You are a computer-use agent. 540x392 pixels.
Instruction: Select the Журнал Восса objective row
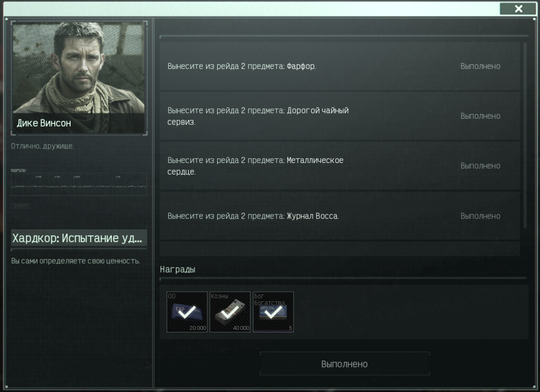pos(340,216)
